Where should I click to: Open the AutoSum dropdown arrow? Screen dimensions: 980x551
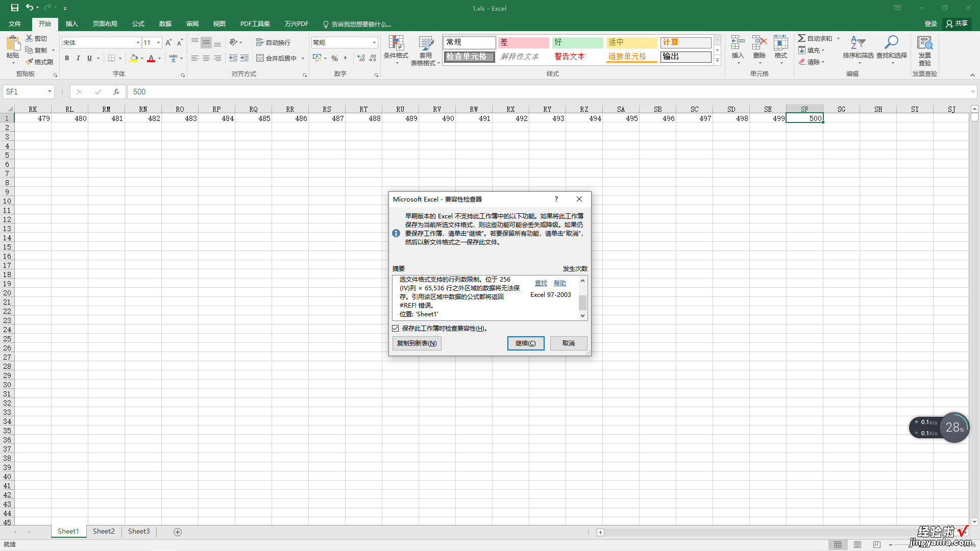coord(838,38)
